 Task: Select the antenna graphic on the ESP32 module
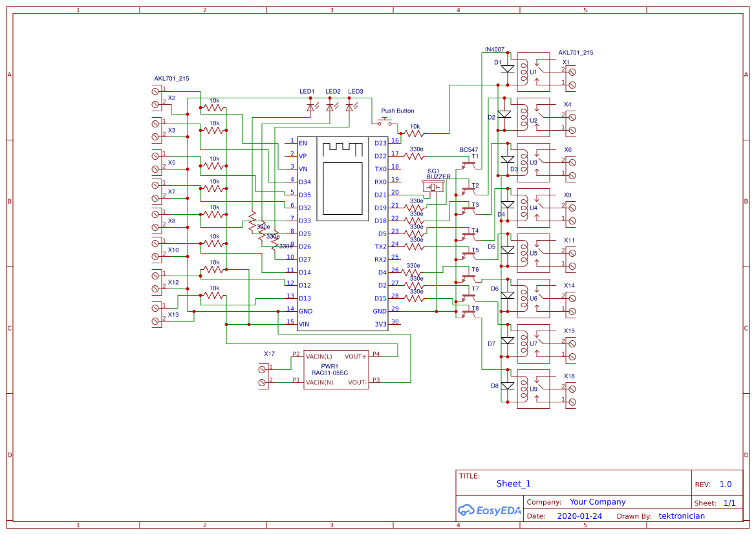pyautogui.click(x=342, y=149)
